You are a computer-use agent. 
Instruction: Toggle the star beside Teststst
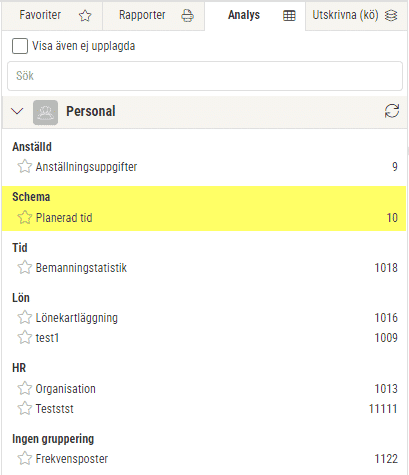pos(24,408)
